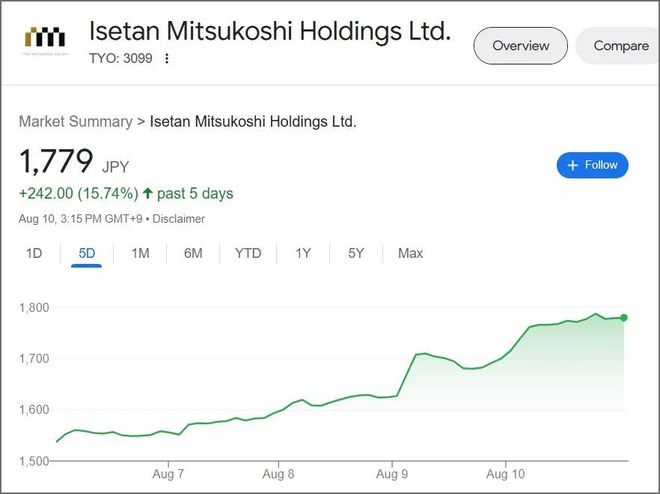Open the Overview view
This screenshot has width=660, height=494.
click(x=521, y=45)
